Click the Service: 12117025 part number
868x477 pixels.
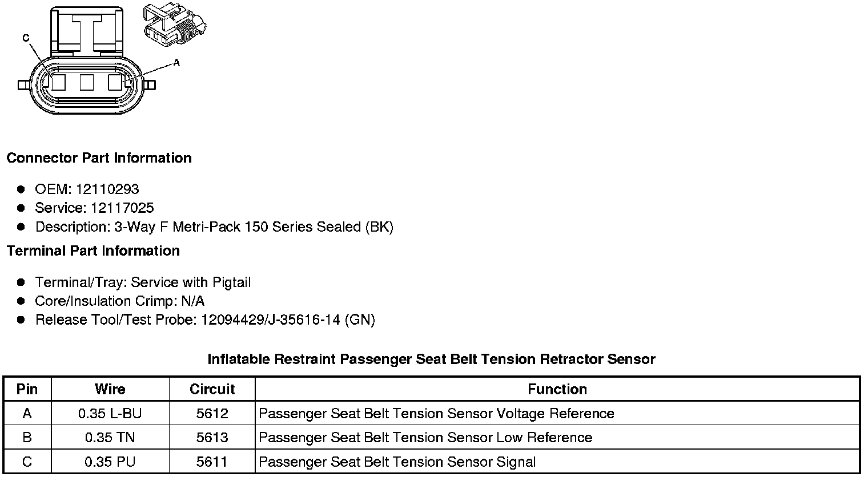pyautogui.click(x=94, y=208)
